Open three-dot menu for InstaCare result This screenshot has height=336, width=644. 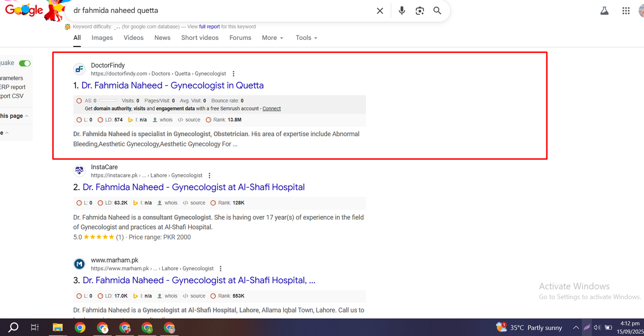[209, 176]
